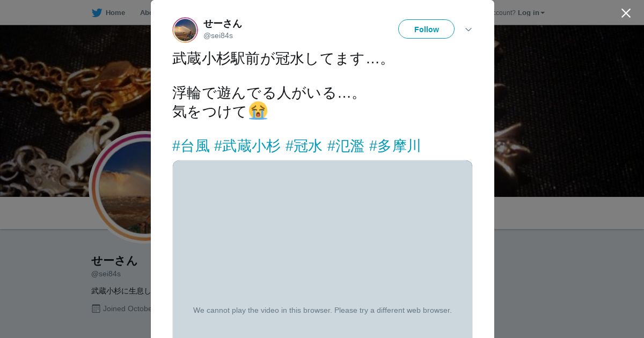Open the tweet options chevron menu

point(469,30)
